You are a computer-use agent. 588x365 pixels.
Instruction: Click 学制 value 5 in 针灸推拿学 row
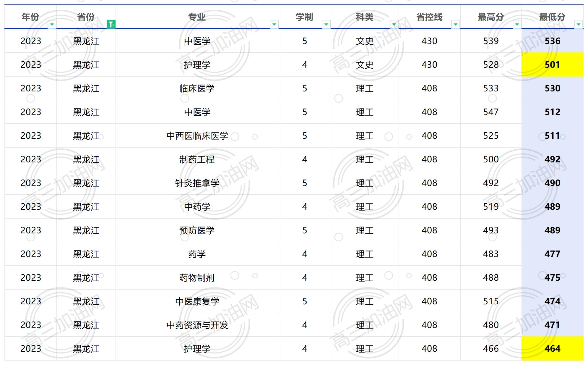coord(305,183)
